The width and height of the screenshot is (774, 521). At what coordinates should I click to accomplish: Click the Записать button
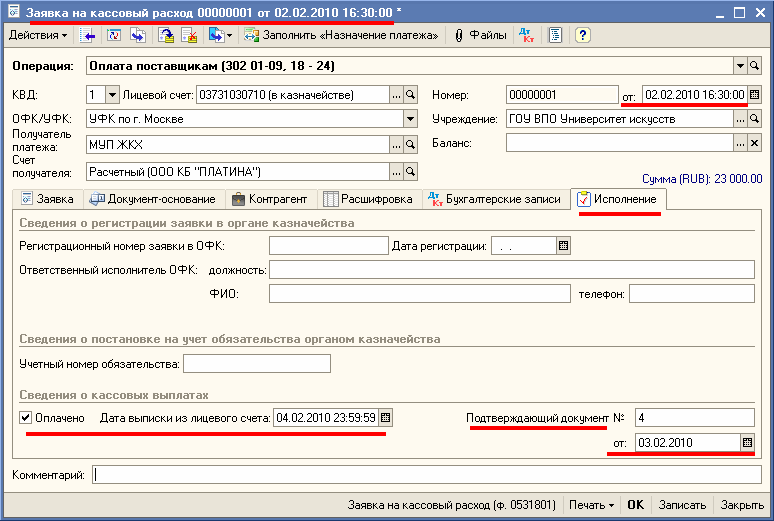tap(683, 505)
